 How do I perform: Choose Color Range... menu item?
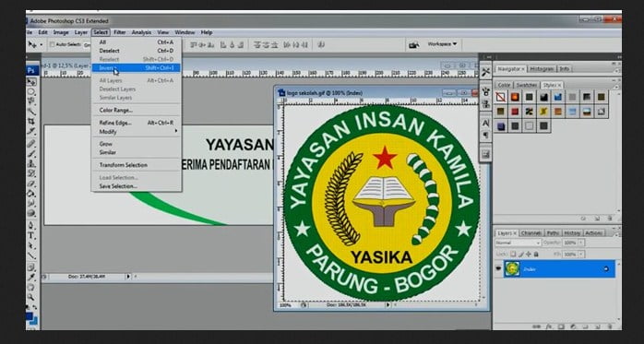137,110
